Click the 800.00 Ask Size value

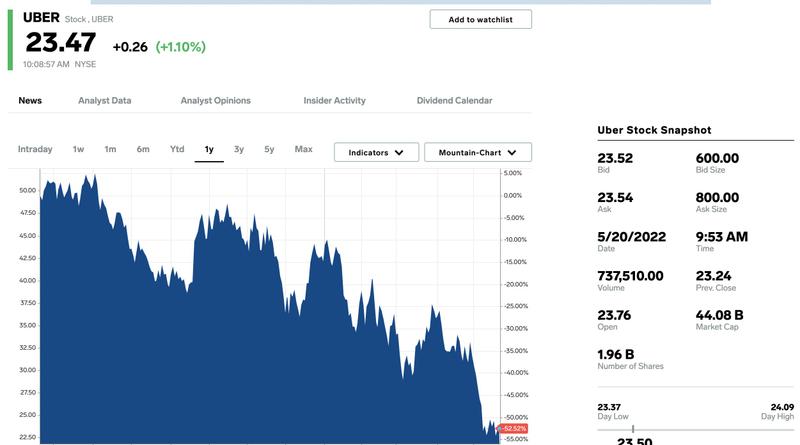[717, 197]
